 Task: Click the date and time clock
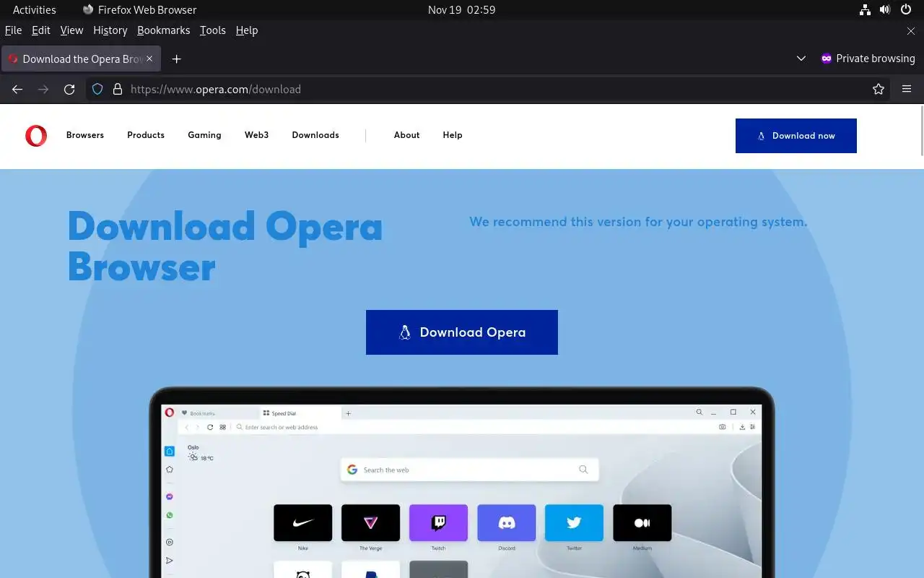(x=461, y=9)
